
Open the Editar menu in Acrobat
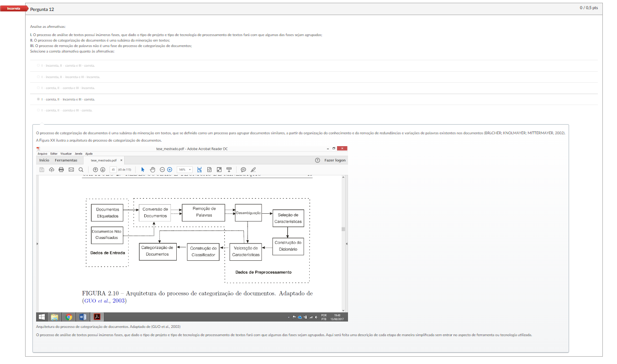click(x=54, y=153)
